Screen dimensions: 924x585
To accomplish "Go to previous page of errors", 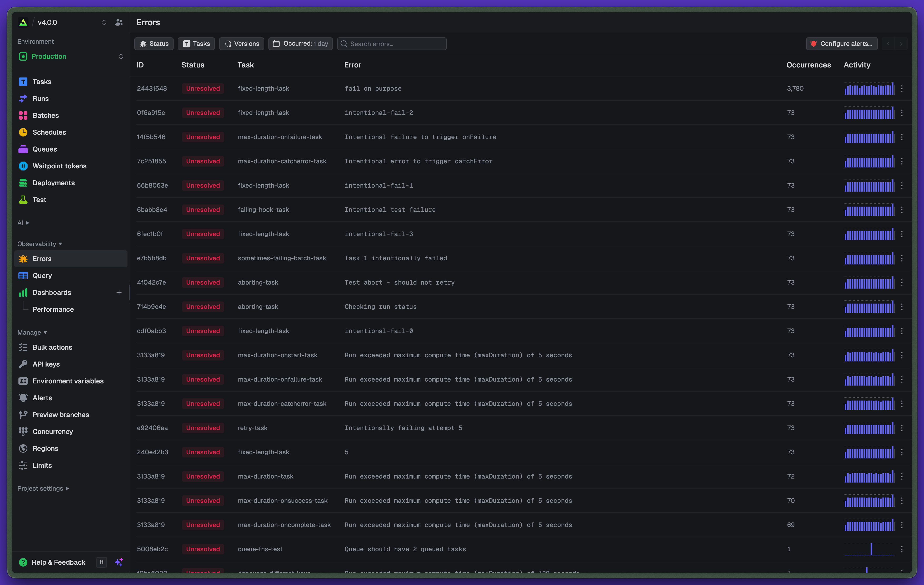I will 888,44.
